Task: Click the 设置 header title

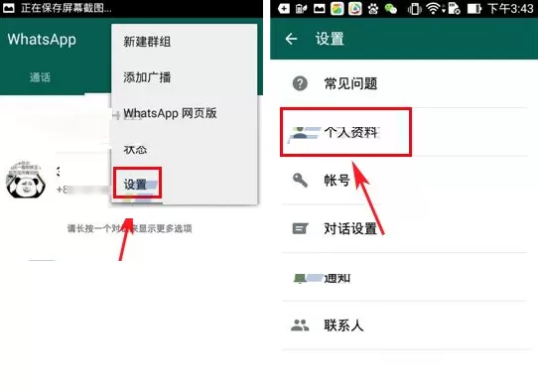Action: click(330, 39)
